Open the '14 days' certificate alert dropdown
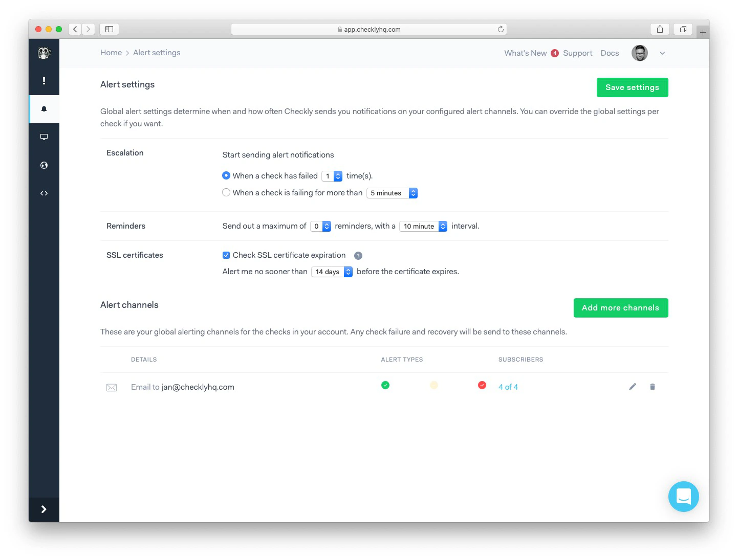The image size is (738, 560). coord(332,272)
